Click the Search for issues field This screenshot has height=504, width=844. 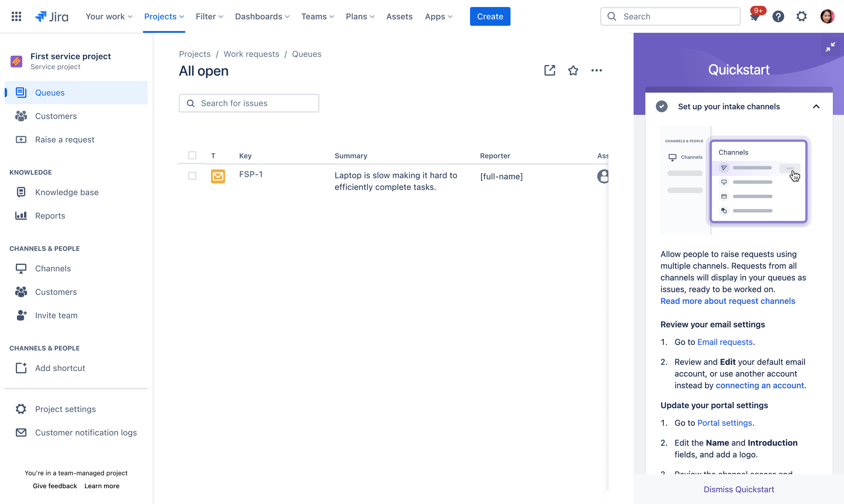click(249, 103)
